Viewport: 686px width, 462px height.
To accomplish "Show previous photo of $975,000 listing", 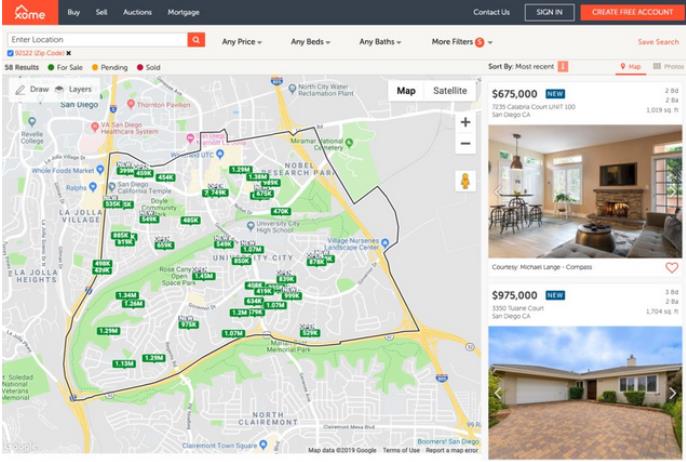I will [x=498, y=393].
